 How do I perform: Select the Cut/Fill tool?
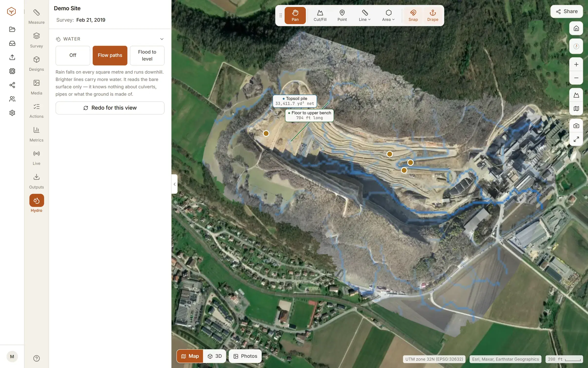[320, 15]
